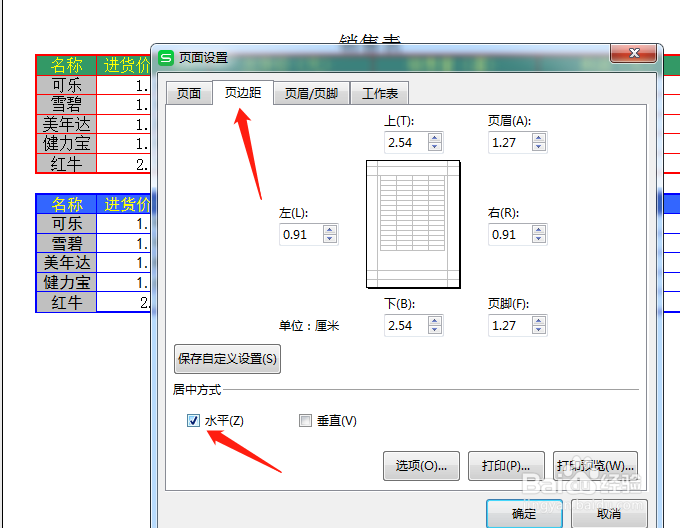Click 健力宝 cell in the blue table
The width and height of the screenshot is (680, 528).
click(66, 282)
